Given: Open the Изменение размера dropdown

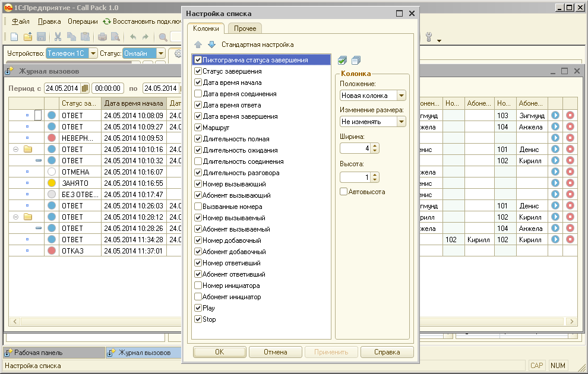Looking at the screenshot, I should pyautogui.click(x=402, y=122).
